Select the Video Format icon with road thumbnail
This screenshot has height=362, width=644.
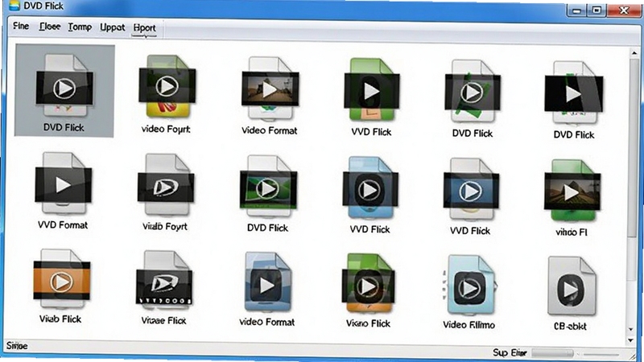270,88
